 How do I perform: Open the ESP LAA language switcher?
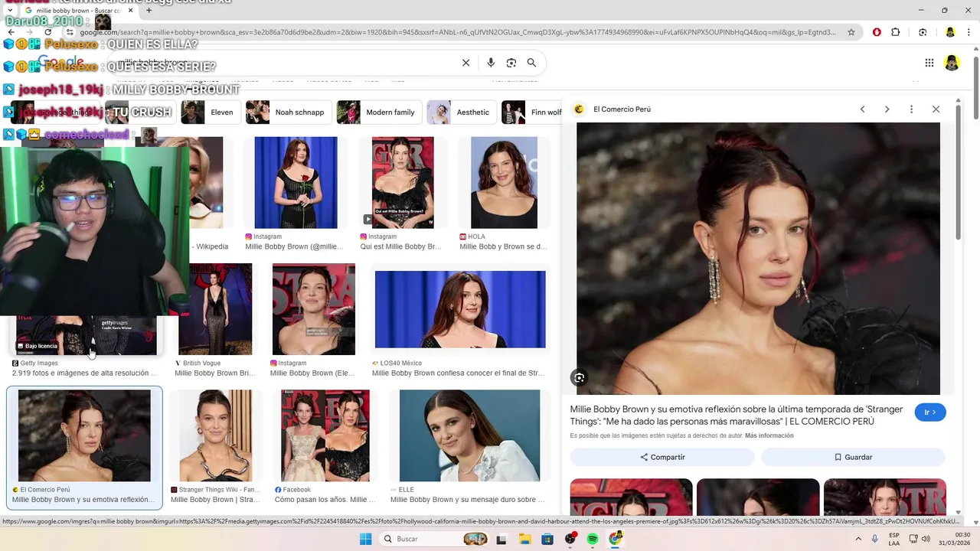894,539
